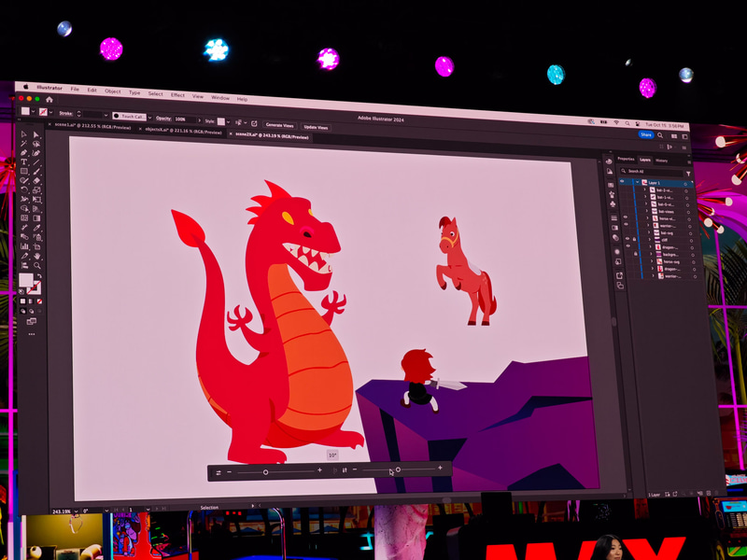Open the Effect menu
The image size is (747, 560).
pos(176,95)
